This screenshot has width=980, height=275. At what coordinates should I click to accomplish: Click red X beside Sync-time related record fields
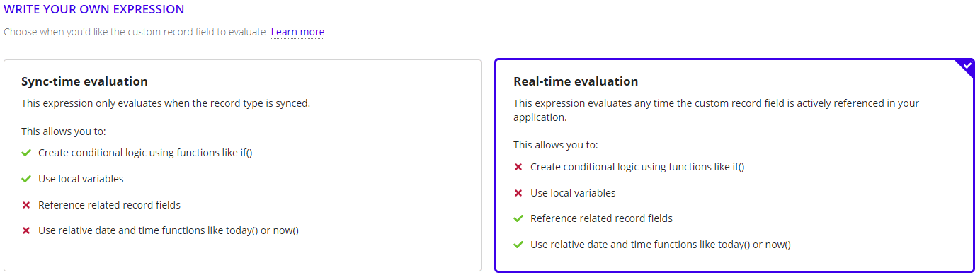point(26,205)
